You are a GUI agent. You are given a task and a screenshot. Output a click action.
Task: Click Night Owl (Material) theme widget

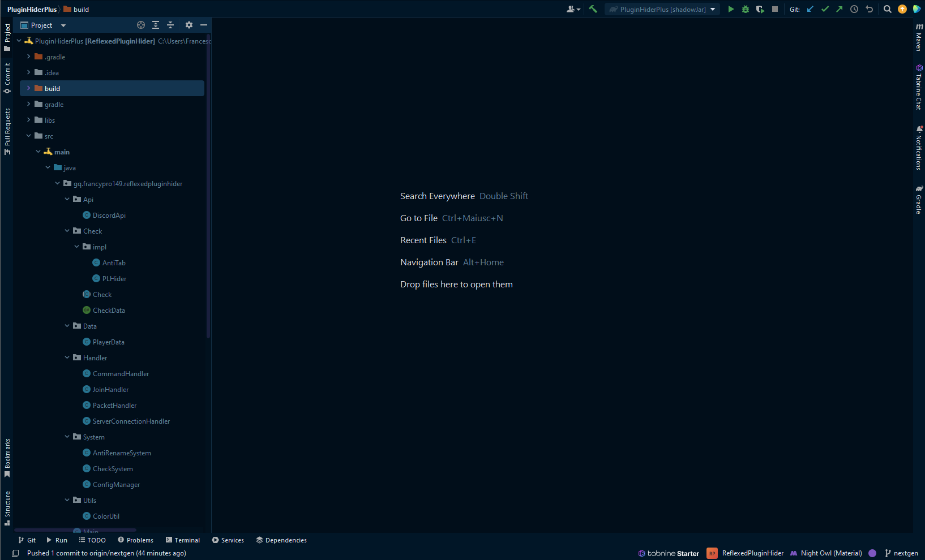[x=826, y=553]
